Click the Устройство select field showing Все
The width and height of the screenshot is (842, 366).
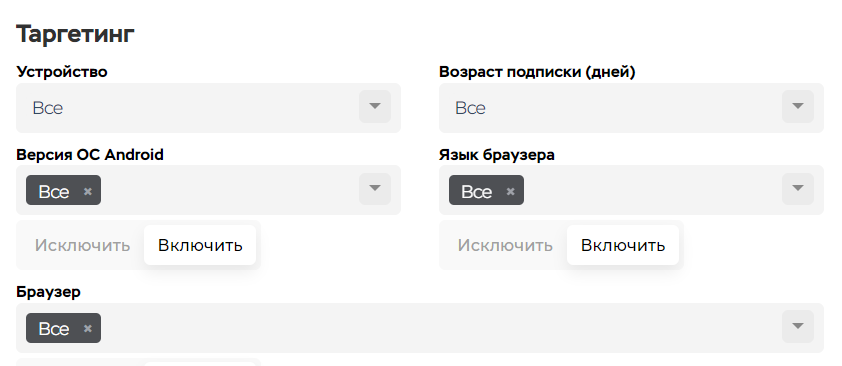208,108
